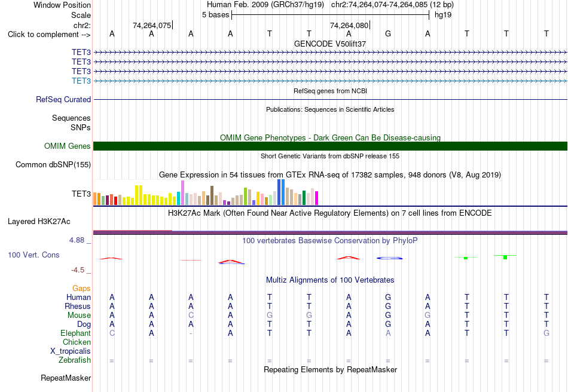Click the -4.5 PhyloP lower scale value
Screen dimensions: 568x392
tap(78, 270)
